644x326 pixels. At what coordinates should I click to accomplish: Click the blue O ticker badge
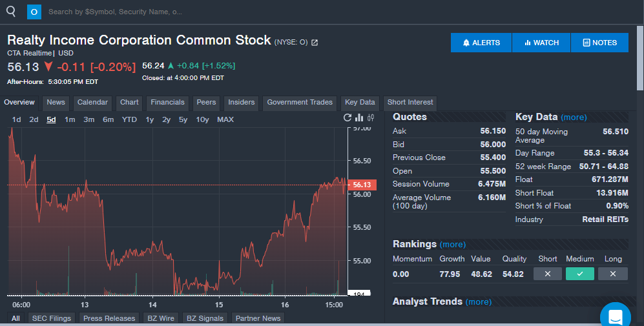click(34, 12)
